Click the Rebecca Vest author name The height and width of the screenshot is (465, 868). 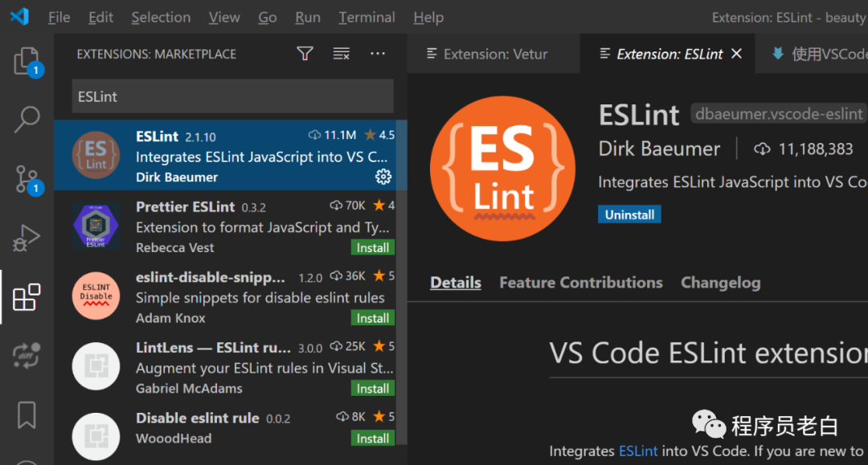(x=175, y=247)
